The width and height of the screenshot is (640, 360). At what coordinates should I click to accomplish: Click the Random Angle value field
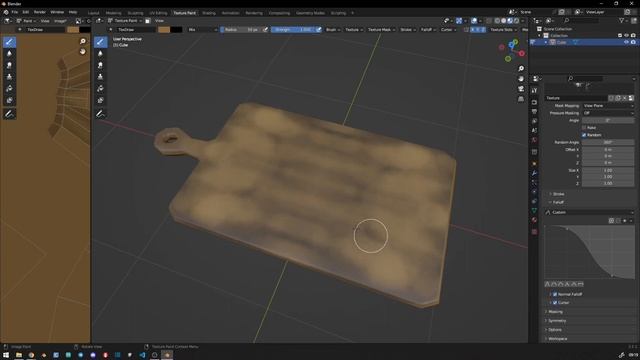(x=608, y=142)
